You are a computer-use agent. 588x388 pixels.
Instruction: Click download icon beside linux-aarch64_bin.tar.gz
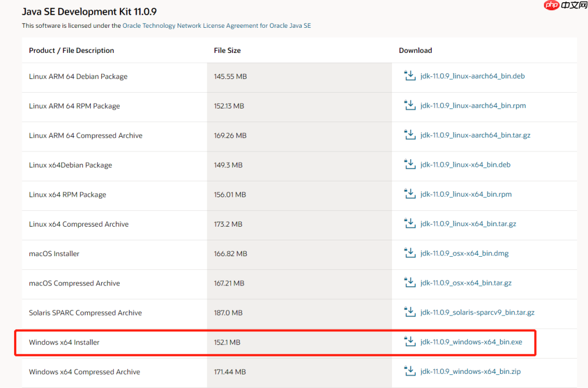click(x=409, y=135)
